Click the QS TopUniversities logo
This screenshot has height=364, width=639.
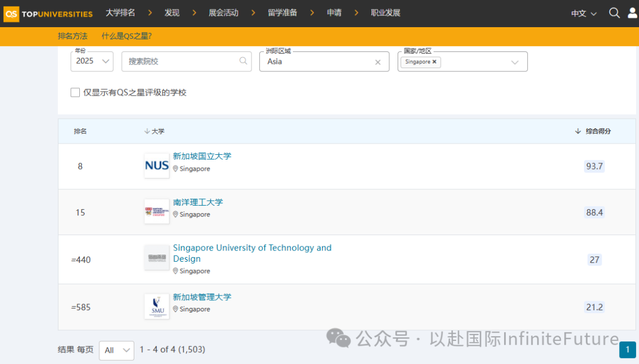pyautogui.click(x=48, y=14)
